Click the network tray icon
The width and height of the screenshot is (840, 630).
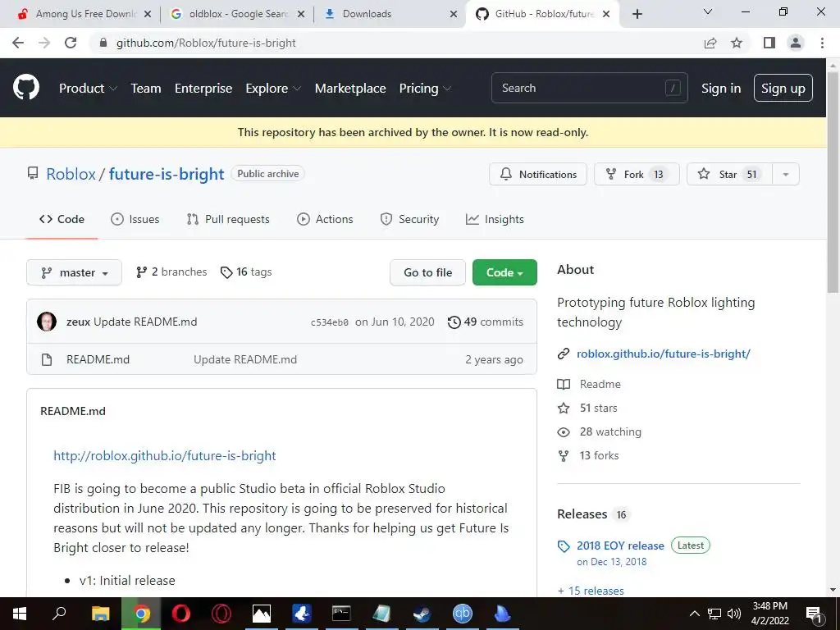tap(714, 614)
